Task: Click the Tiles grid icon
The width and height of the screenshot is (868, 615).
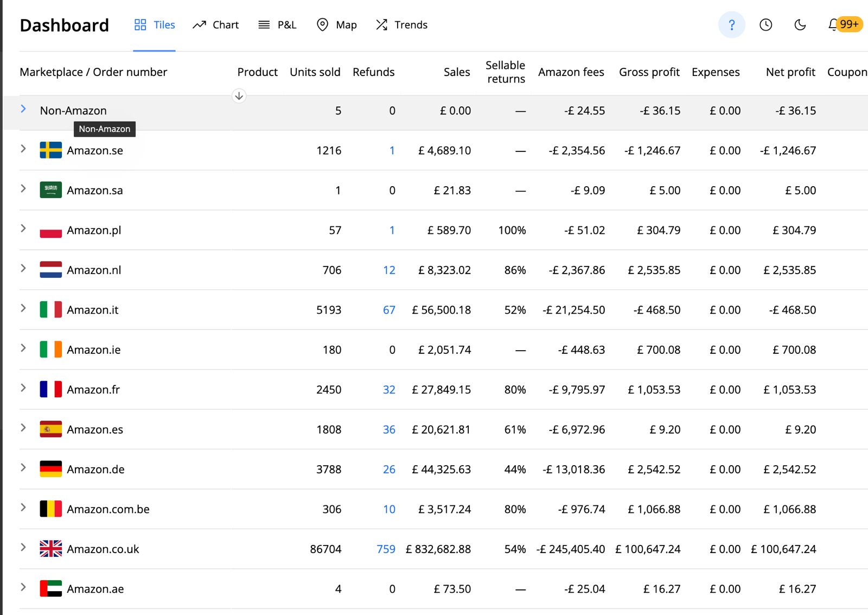Action: click(141, 25)
